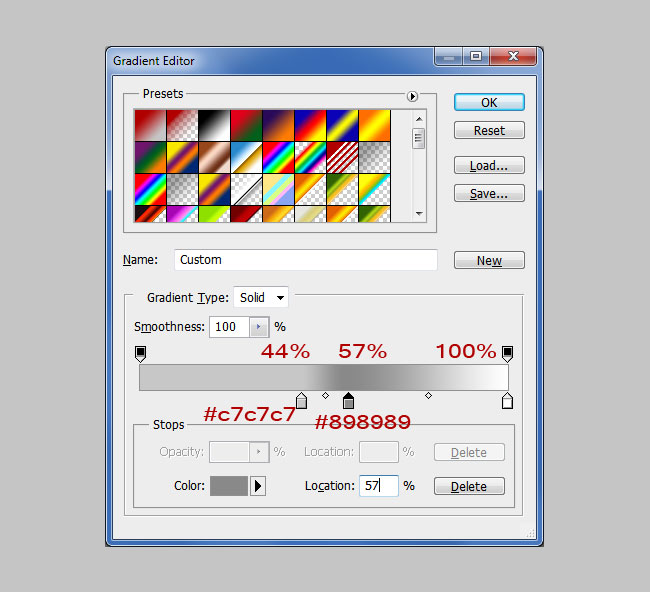Choose the Transparent Stripes red preset
Image resolution: width=650 pixels, height=592 pixels.
click(x=342, y=158)
